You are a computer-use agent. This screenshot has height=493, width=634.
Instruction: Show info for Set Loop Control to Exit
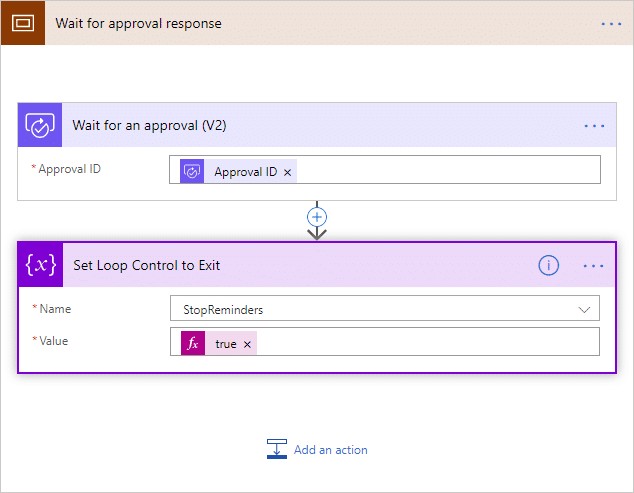pyautogui.click(x=548, y=265)
